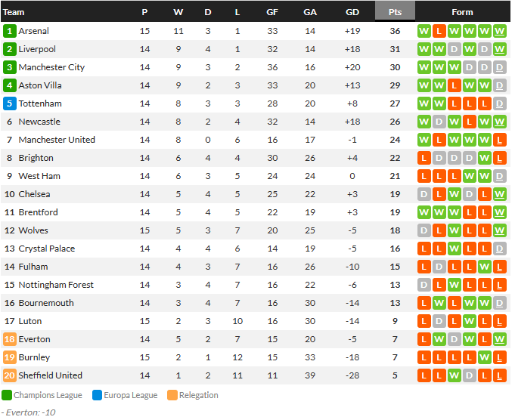Click the draw icon in Everton's form
Viewport: 515px width, 420px height.
coord(454,339)
